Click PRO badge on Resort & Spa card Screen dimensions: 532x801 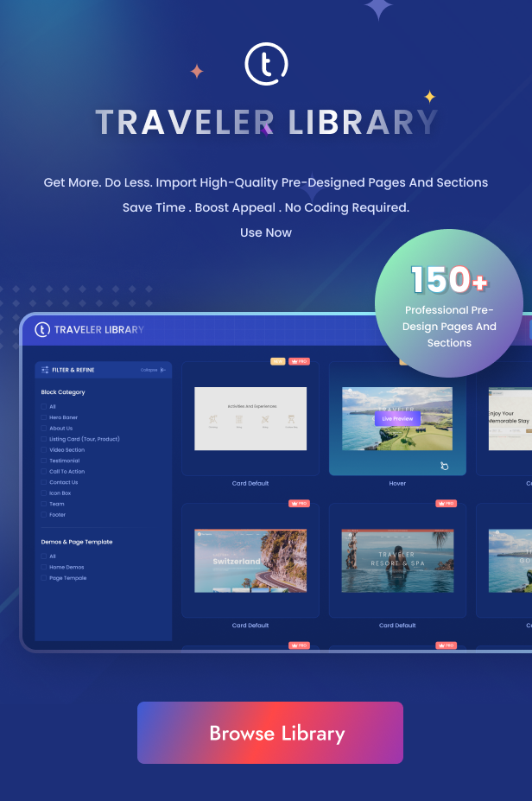pos(446,503)
